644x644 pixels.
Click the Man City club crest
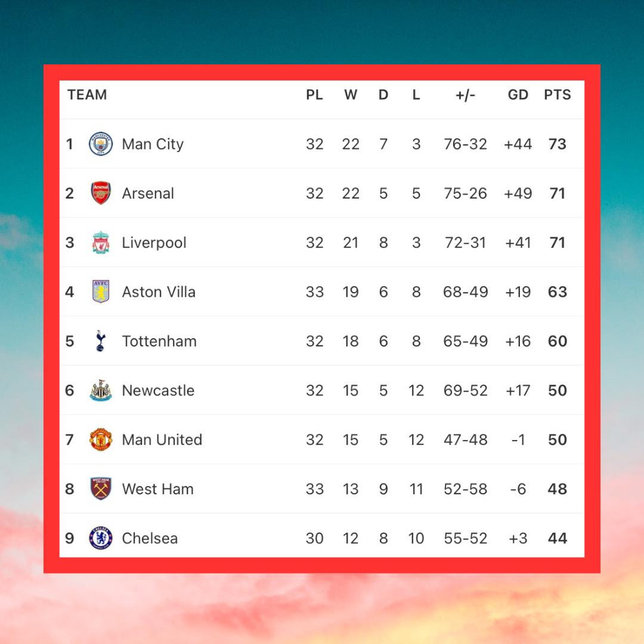point(101,144)
